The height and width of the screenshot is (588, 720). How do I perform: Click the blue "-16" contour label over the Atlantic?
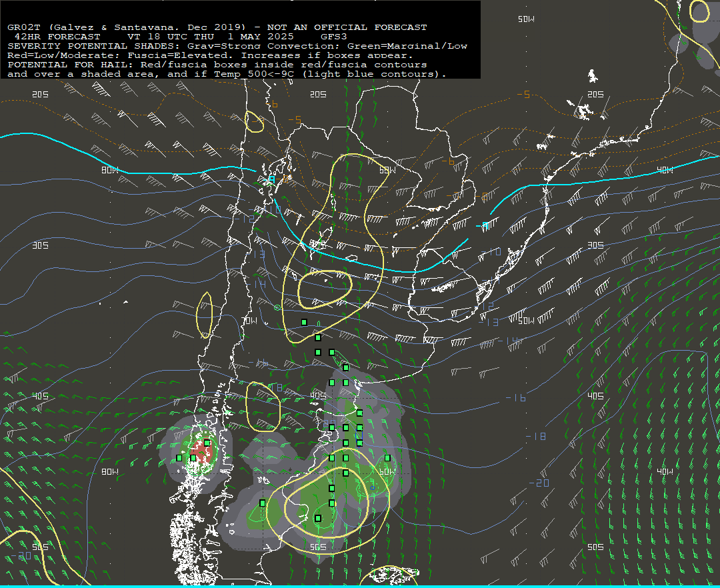pos(515,398)
